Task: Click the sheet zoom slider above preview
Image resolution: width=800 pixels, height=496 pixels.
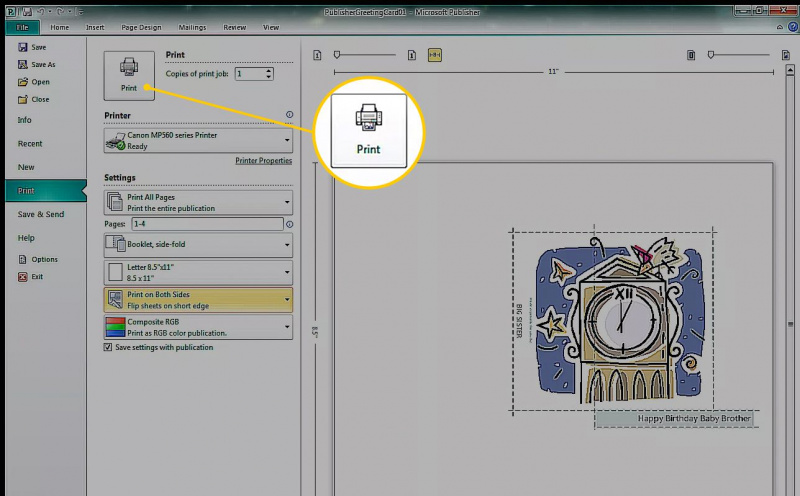Action: [739, 55]
